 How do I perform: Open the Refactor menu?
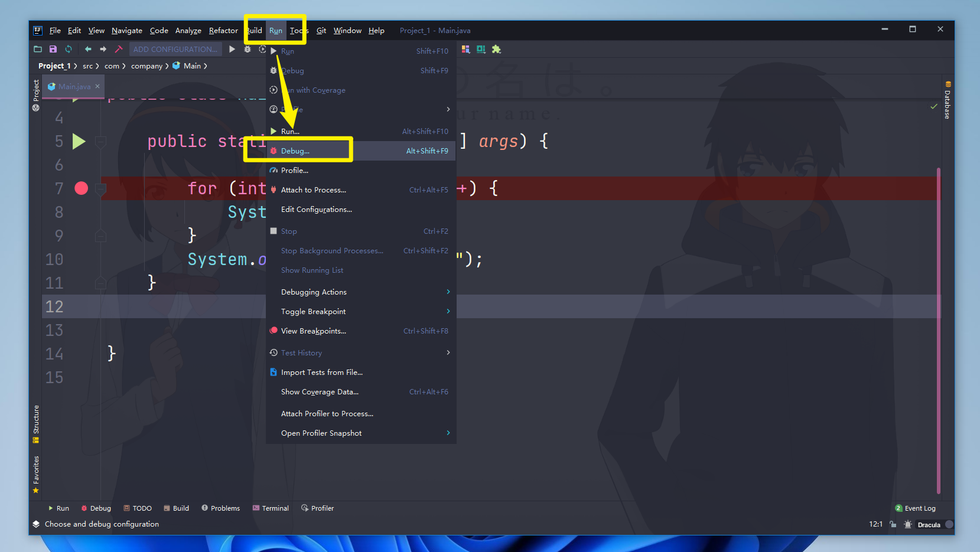[x=223, y=30]
